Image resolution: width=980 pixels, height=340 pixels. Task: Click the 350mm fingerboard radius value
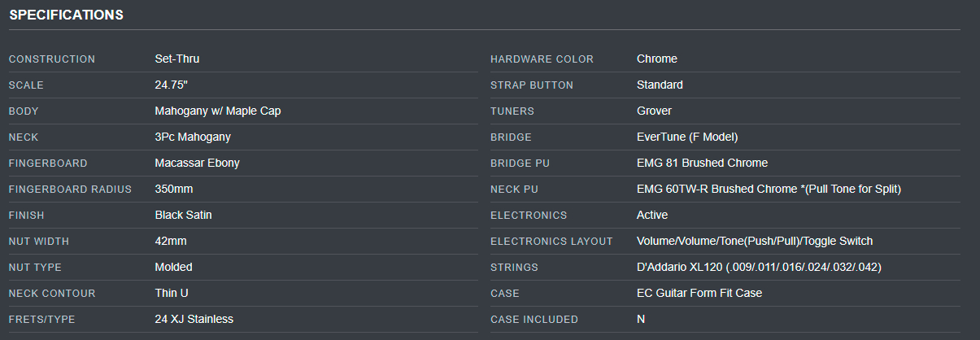(173, 189)
